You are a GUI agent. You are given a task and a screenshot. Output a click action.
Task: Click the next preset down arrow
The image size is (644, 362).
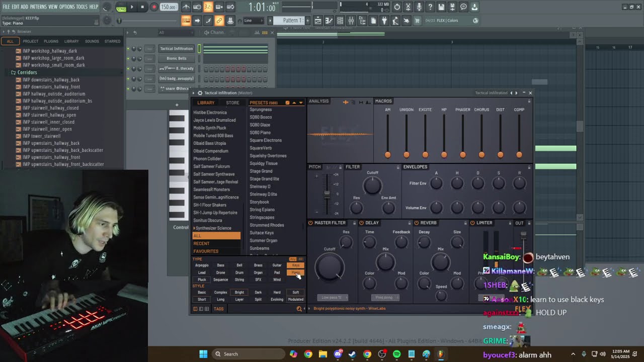pos(301,103)
